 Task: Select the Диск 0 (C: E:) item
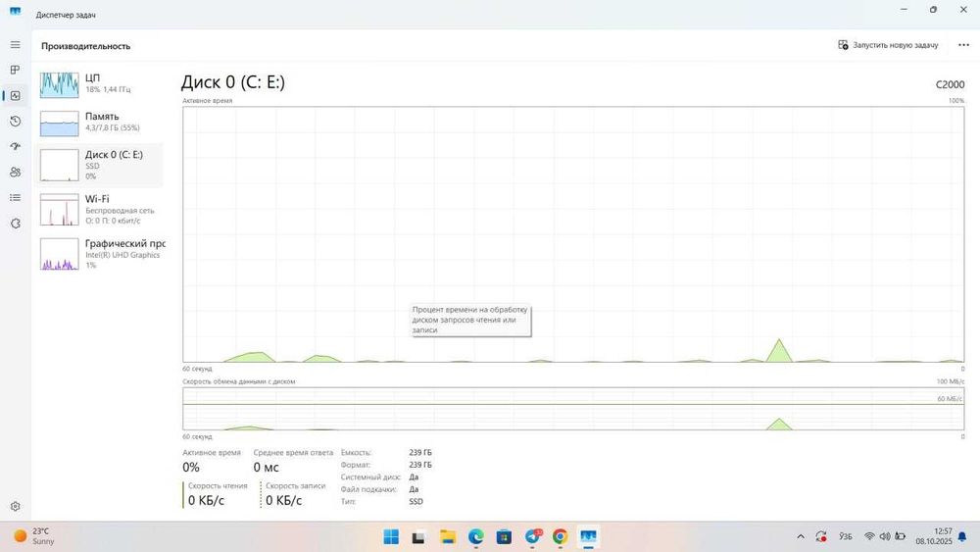pos(100,165)
